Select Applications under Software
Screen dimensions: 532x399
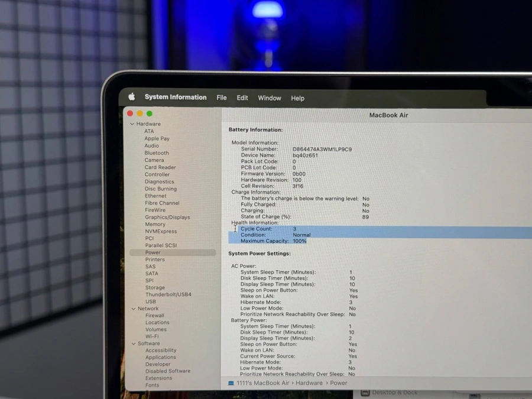(160, 357)
